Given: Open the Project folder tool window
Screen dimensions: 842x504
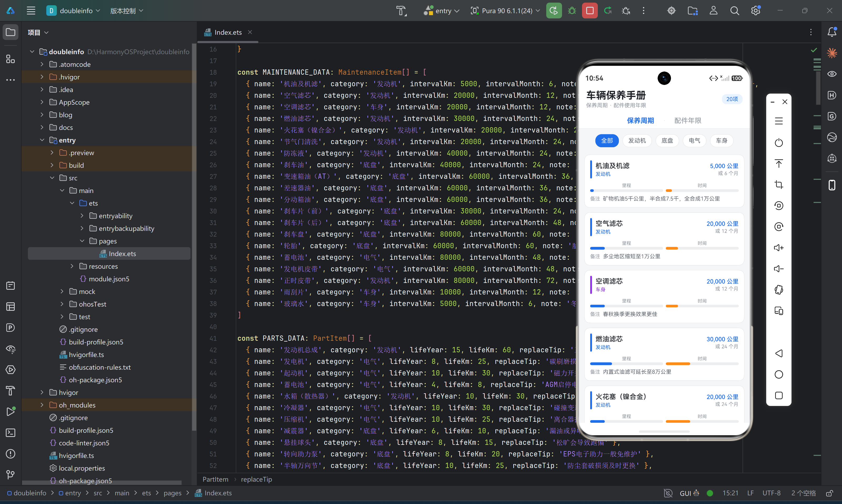Looking at the screenshot, I should 11,32.
